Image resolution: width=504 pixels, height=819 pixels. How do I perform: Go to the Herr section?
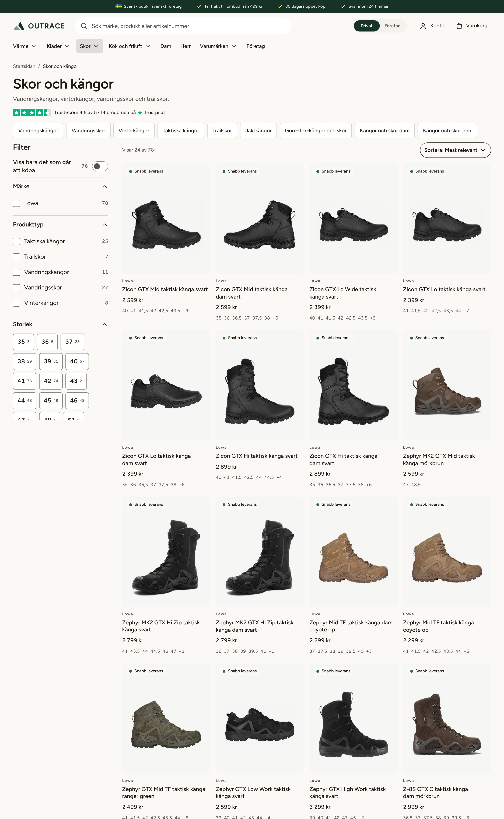[x=186, y=46]
